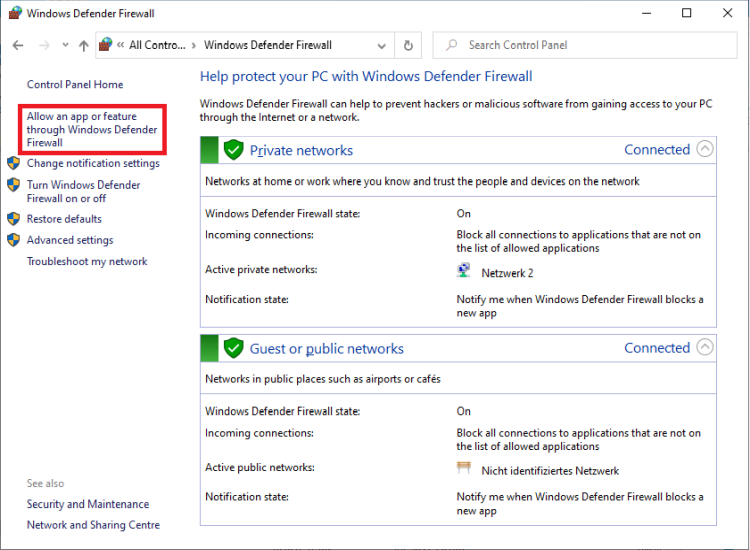Minimize the Windows Defender Firewall window
This screenshot has width=750, height=550.
click(x=647, y=13)
